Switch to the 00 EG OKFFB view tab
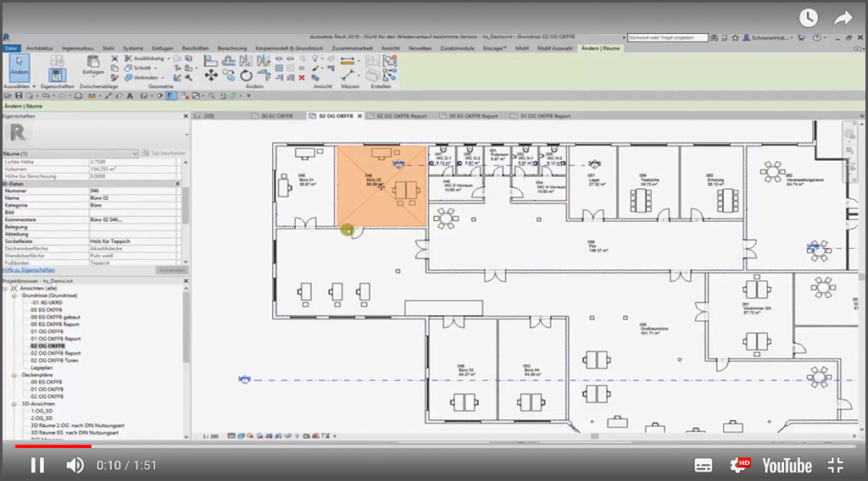 275,115
